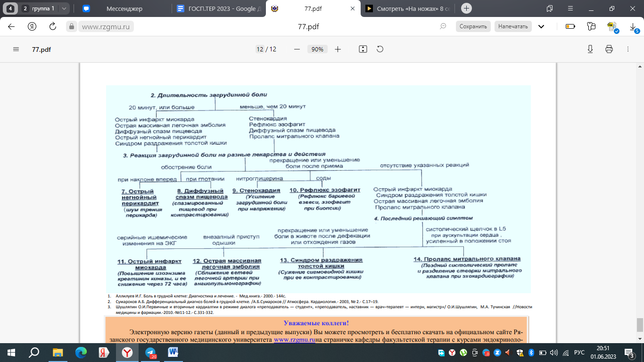Print the PDF using printer icon
This screenshot has height=362, width=644.
[x=609, y=49]
